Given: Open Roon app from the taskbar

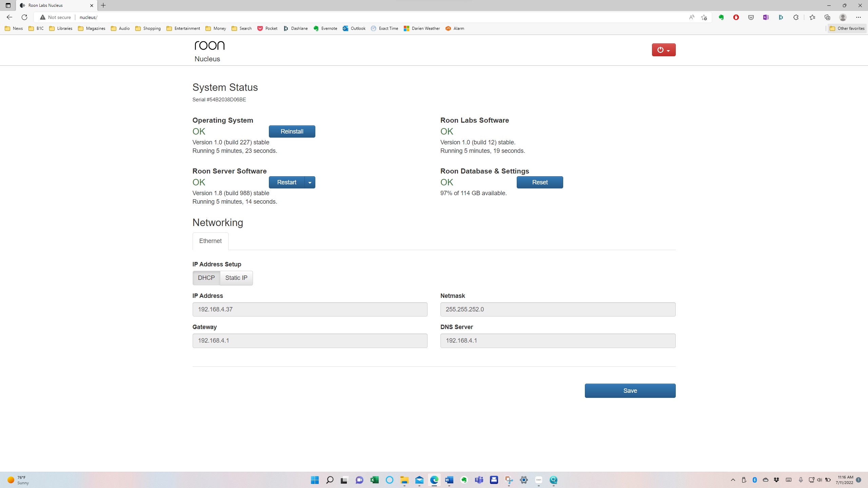Looking at the screenshot, I should click(x=538, y=480).
